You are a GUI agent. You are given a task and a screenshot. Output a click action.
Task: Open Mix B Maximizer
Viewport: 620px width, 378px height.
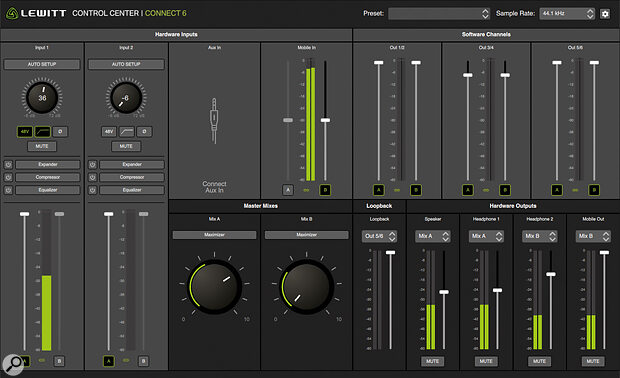[x=306, y=235]
